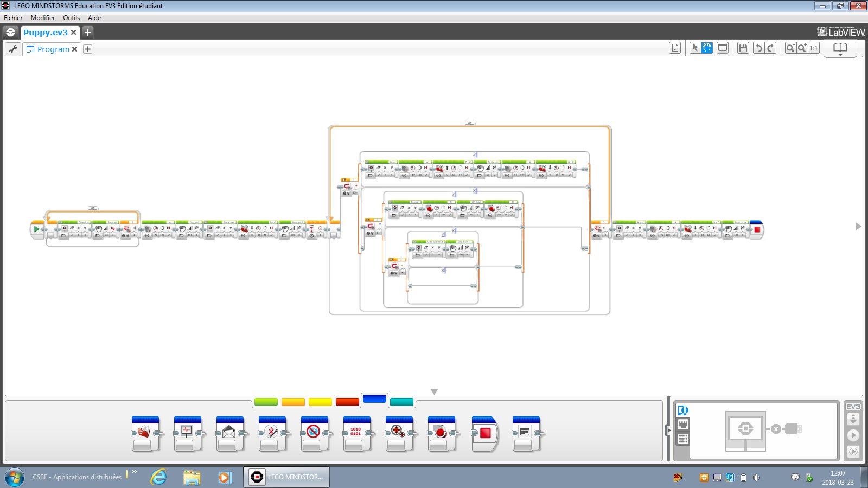The height and width of the screenshot is (488, 868).
Task: Choose the Stop Program block in palette
Action: (x=484, y=434)
